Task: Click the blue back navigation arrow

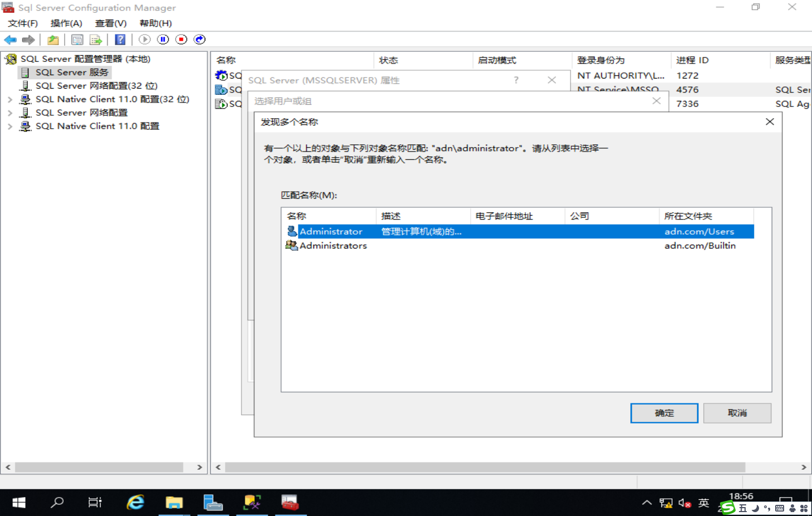Action: 9,39
